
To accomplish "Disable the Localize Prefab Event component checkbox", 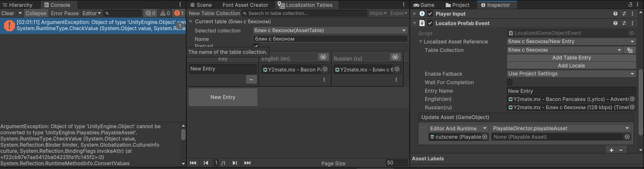I will click(430, 23).
